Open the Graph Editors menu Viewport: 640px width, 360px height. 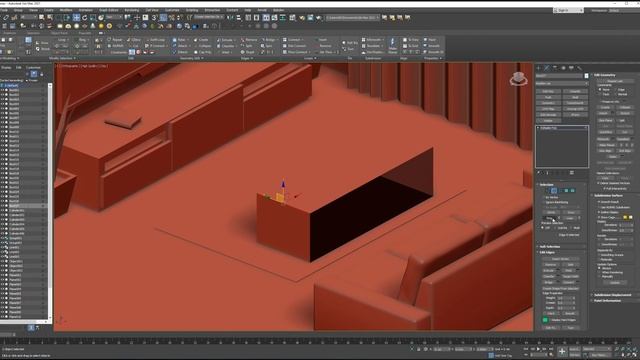tap(108, 10)
